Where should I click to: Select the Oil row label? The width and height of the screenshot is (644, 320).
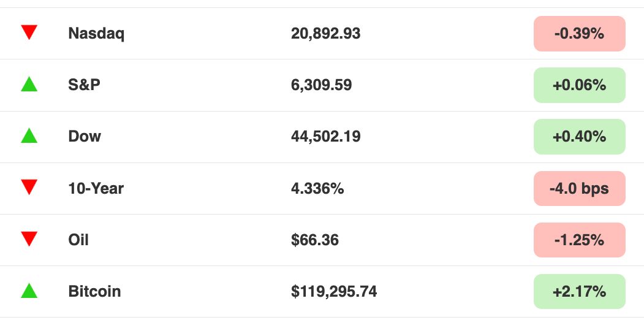(x=78, y=240)
